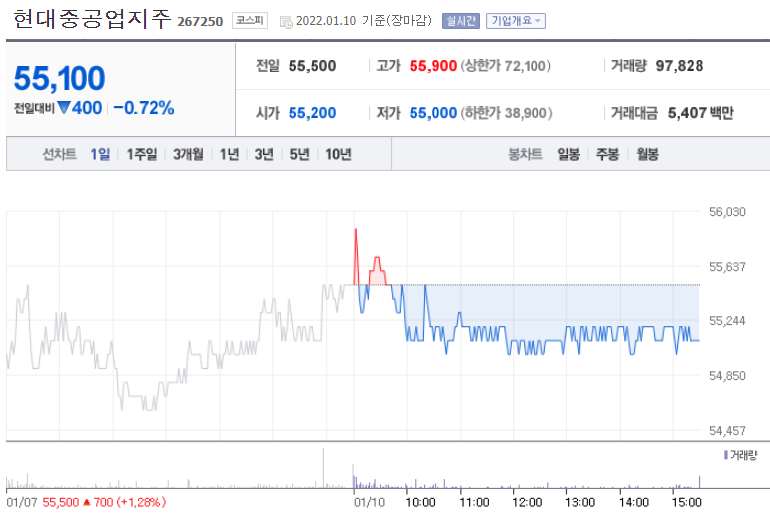Viewport: 770px width, 522px height.
Task: Click the calendar icon beside 2022.01.10
Action: [286, 22]
